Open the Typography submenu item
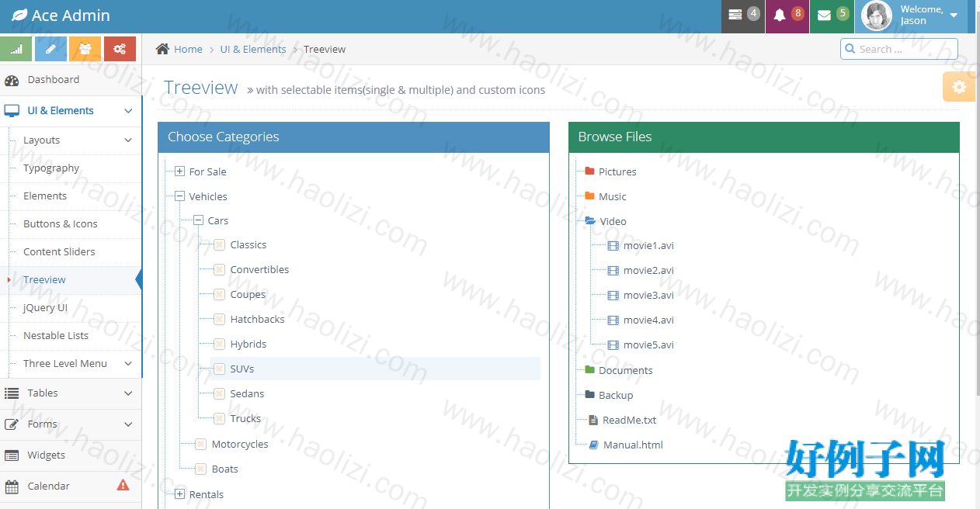Viewport: 980px width, 509px height. (76, 168)
